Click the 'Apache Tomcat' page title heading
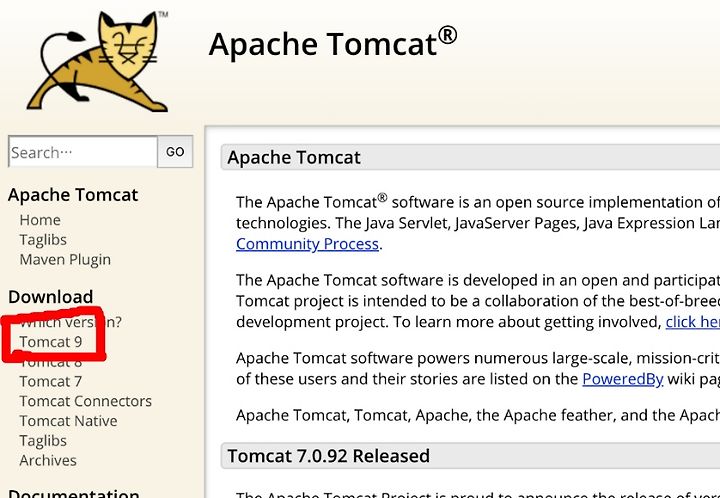 [332, 43]
